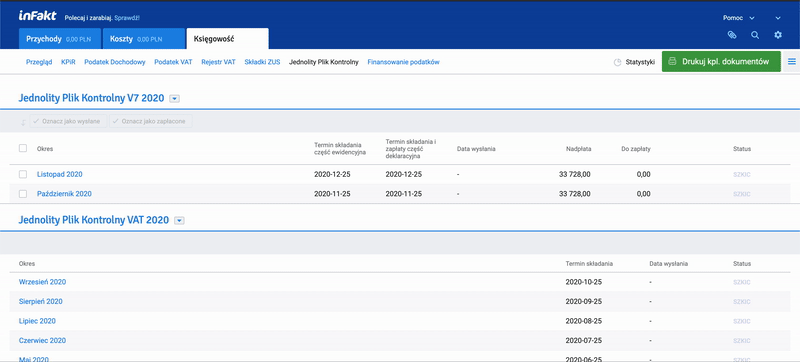Expand dropdown next to Jednolity Plik Kontrolny VAT 2020

pos(179,221)
